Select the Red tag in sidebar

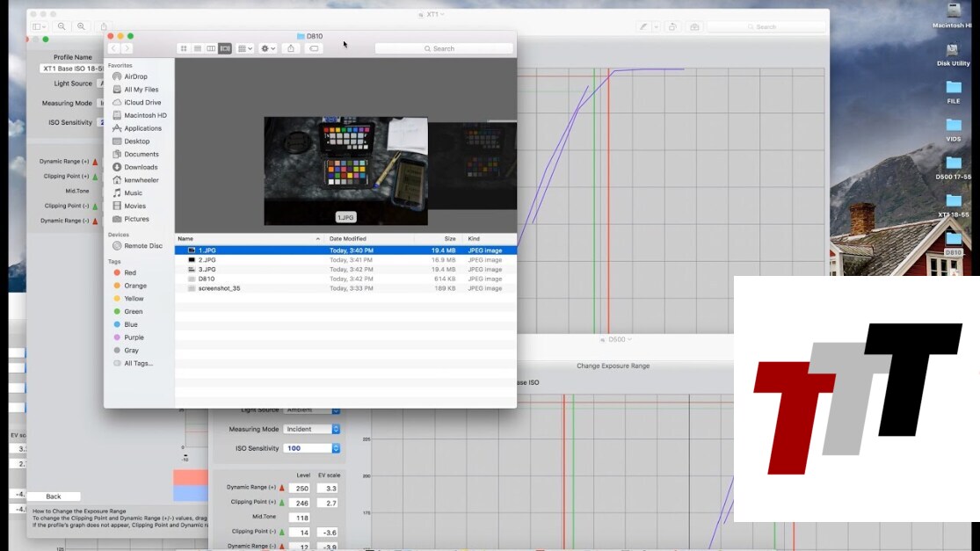pyautogui.click(x=130, y=273)
